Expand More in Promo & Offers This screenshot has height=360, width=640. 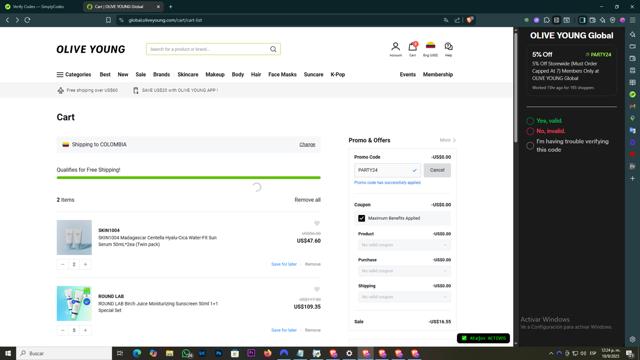click(x=448, y=140)
